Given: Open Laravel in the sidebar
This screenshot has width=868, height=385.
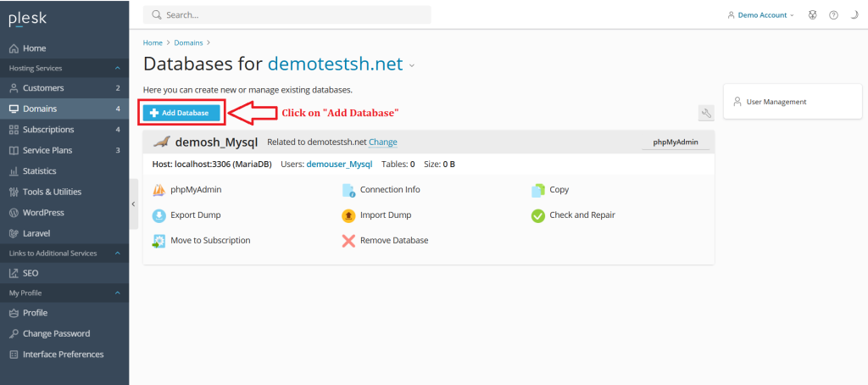Looking at the screenshot, I should [64, 233].
